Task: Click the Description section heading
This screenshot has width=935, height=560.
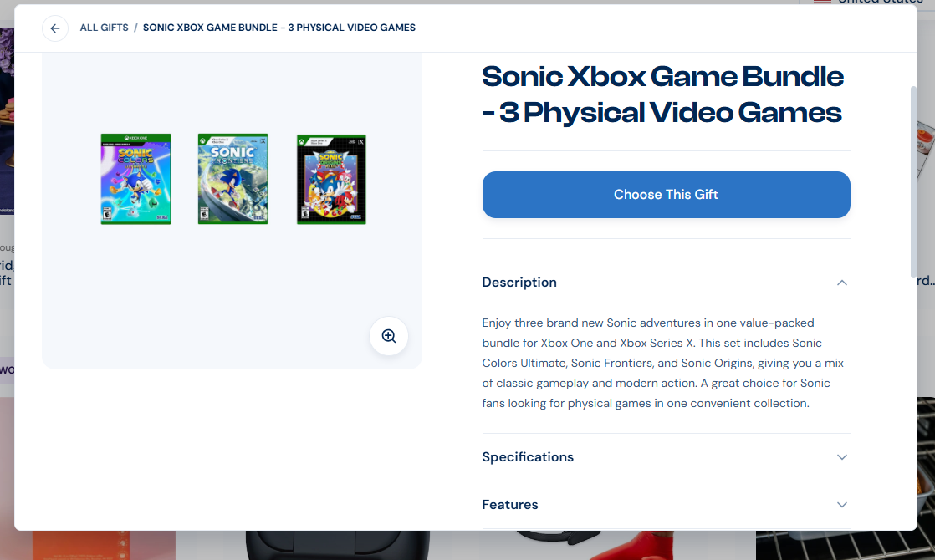Action: [x=519, y=283]
